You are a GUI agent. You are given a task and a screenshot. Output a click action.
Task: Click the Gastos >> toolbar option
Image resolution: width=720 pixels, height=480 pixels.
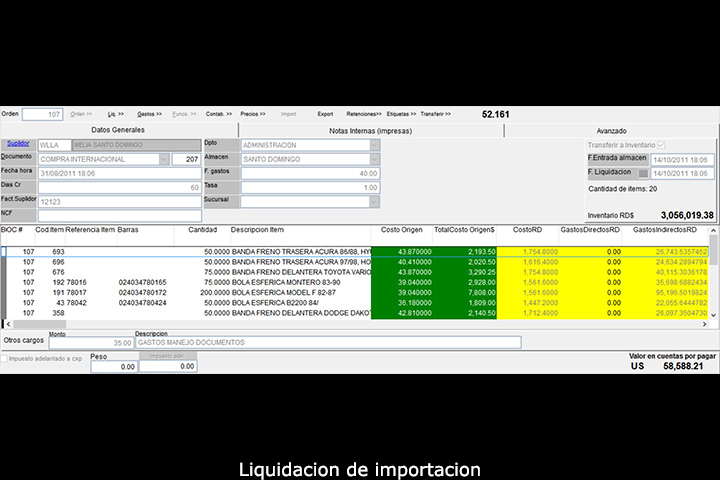point(149,114)
